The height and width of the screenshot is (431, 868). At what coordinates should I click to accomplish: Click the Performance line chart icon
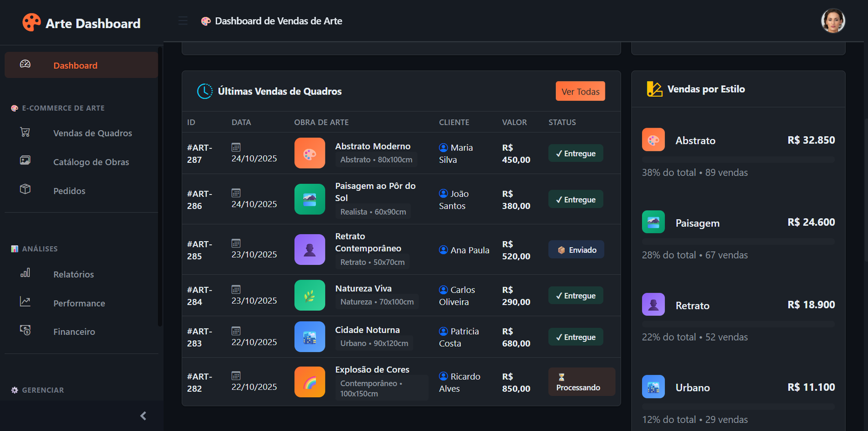[25, 301]
